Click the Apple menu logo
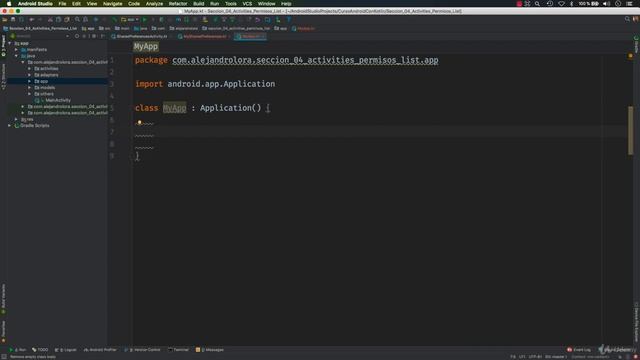Viewport: 640px width, 360px height. pyautogui.click(x=9, y=4)
